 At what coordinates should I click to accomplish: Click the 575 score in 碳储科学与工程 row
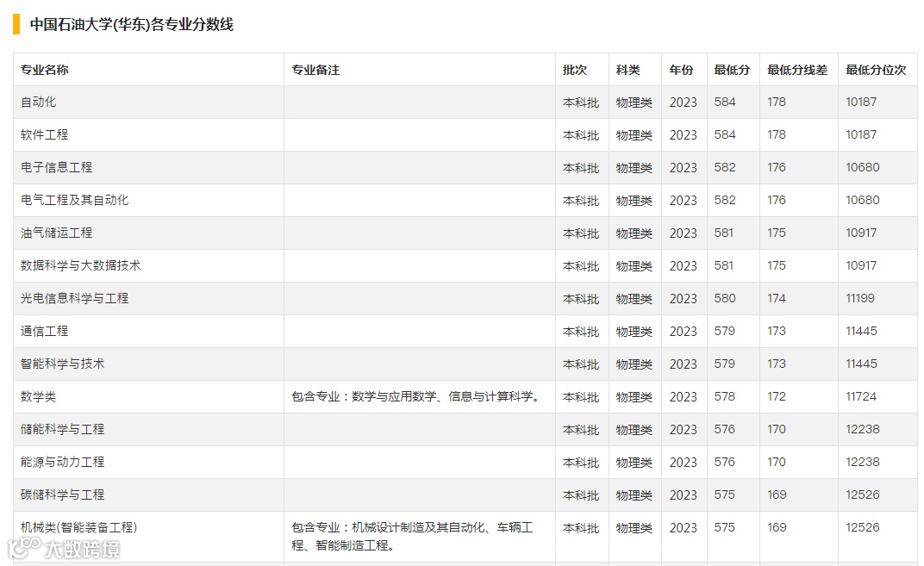[x=725, y=494]
